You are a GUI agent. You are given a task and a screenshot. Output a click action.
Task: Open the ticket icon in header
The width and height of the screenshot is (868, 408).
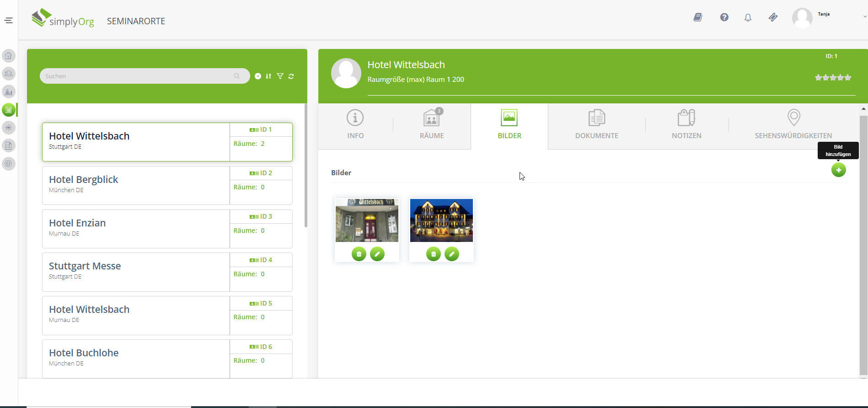(x=773, y=17)
